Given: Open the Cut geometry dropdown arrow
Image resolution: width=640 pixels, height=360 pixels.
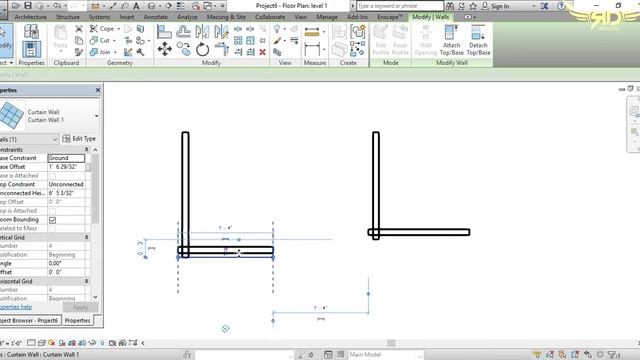Looking at the screenshot, I should [114, 40].
